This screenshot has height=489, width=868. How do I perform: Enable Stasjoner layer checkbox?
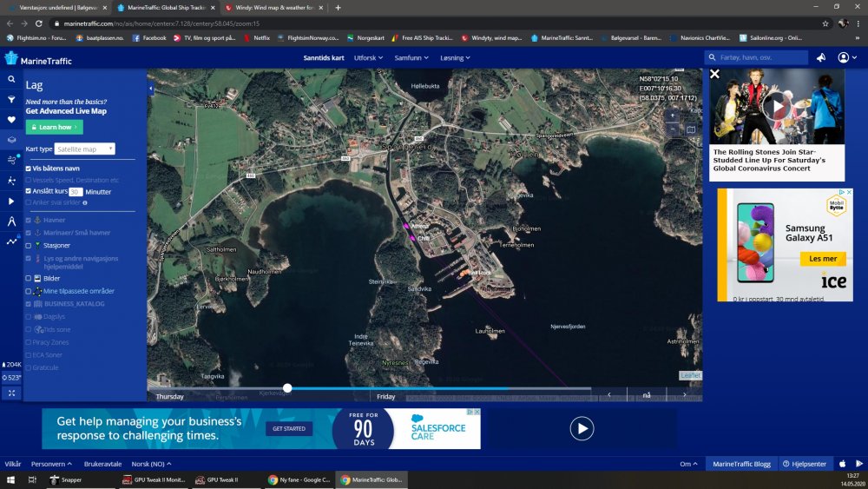[x=29, y=245]
